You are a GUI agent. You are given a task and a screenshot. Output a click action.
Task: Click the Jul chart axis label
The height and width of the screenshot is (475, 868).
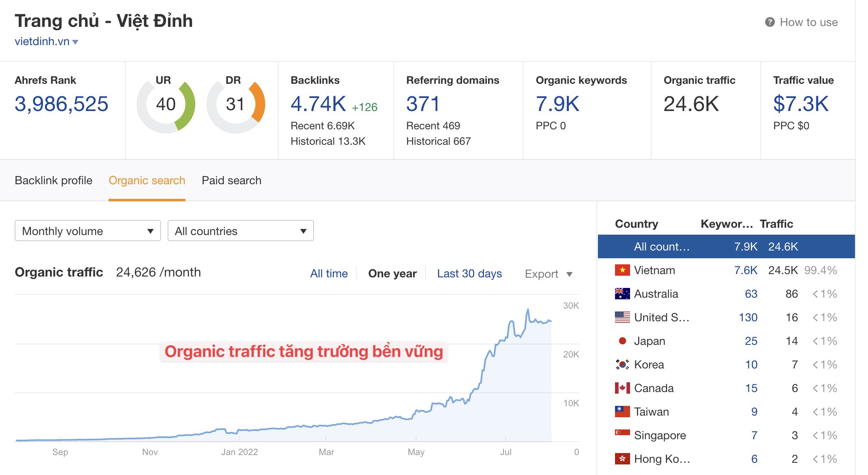[506, 452]
